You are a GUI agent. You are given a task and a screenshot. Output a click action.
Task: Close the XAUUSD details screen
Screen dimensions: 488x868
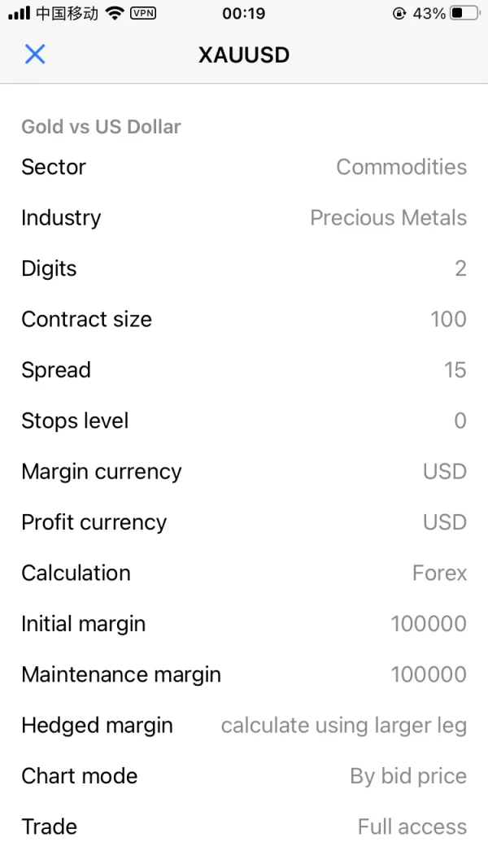pyautogui.click(x=35, y=55)
